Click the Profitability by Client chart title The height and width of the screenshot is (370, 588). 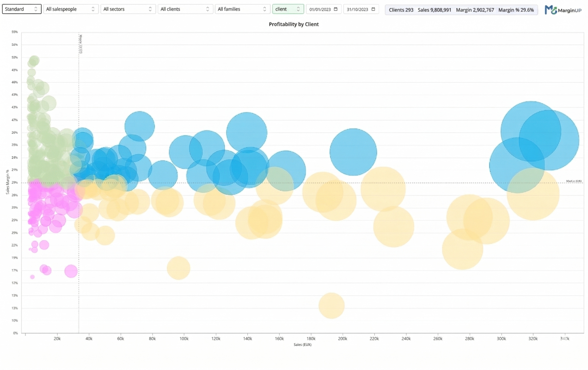pos(294,24)
